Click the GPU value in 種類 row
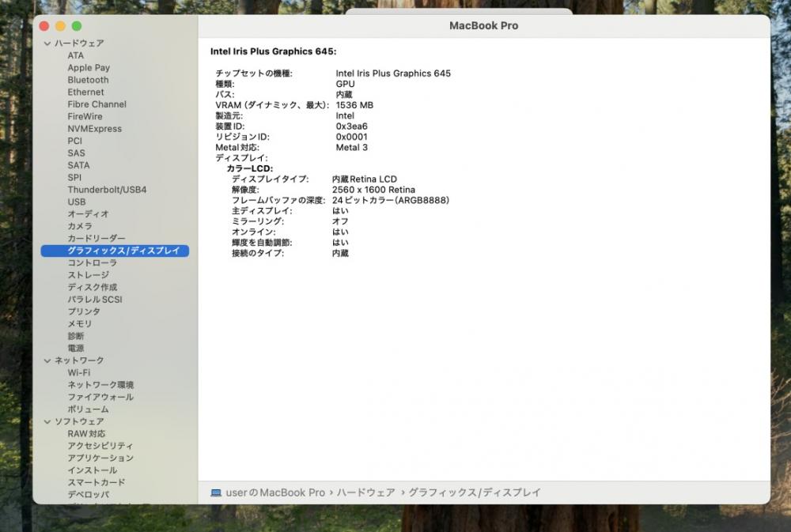This screenshot has height=532, width=791. pos(345,85)
